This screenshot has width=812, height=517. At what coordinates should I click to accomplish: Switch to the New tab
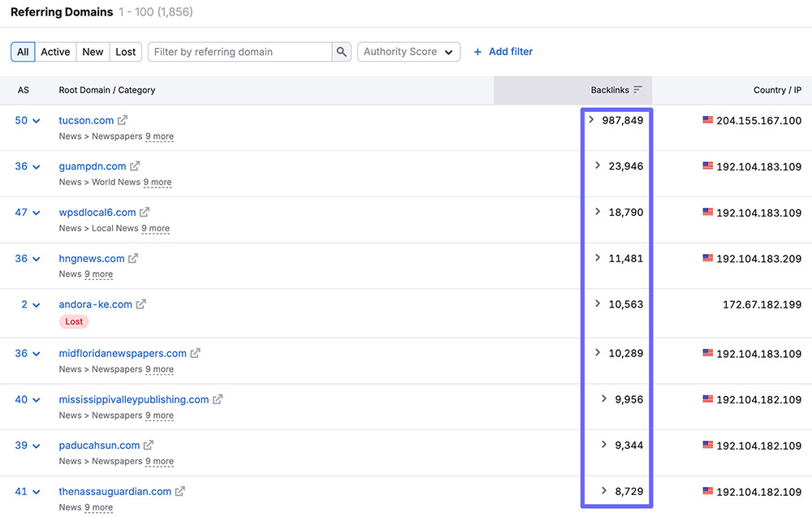pyautogui.click(x=93, y=52)
